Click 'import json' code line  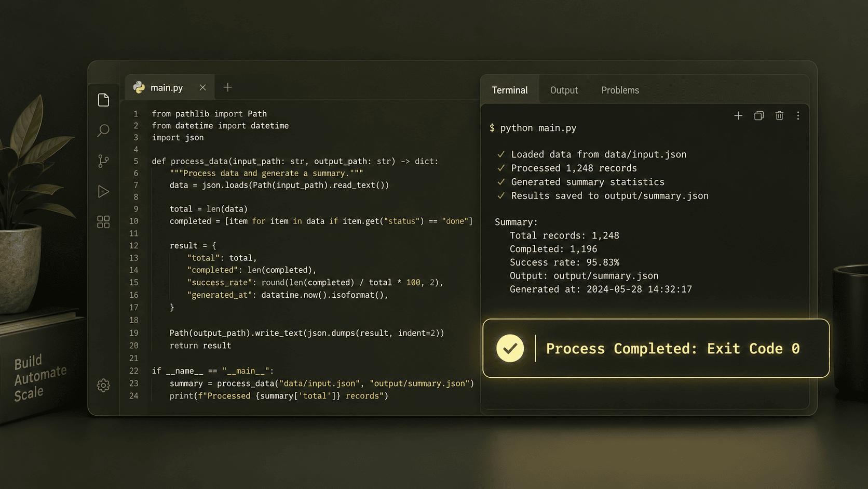point(178,138)
